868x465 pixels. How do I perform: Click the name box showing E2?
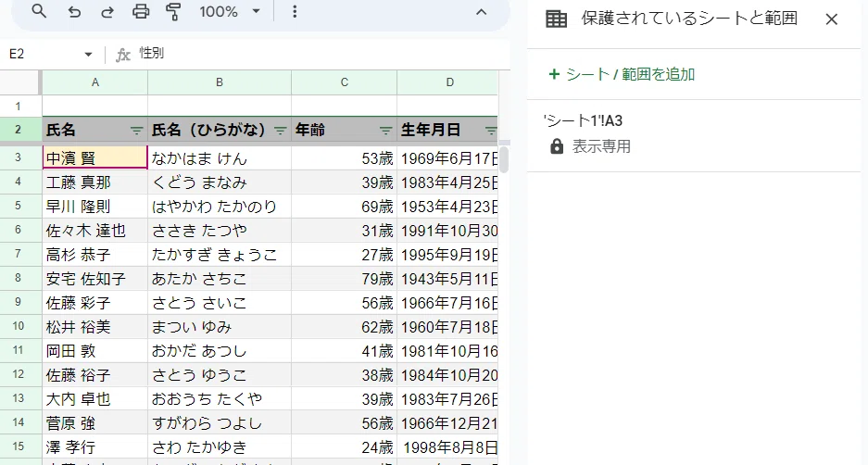point(42,55)
